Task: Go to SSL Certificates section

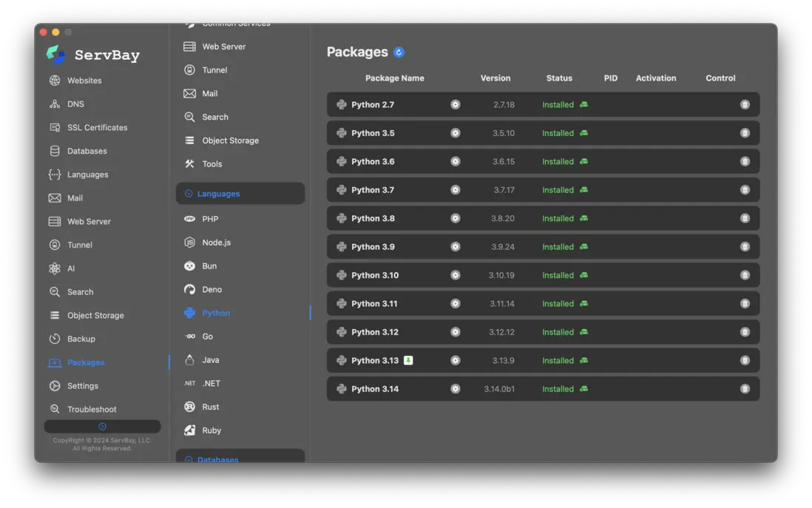Action: 97,128
